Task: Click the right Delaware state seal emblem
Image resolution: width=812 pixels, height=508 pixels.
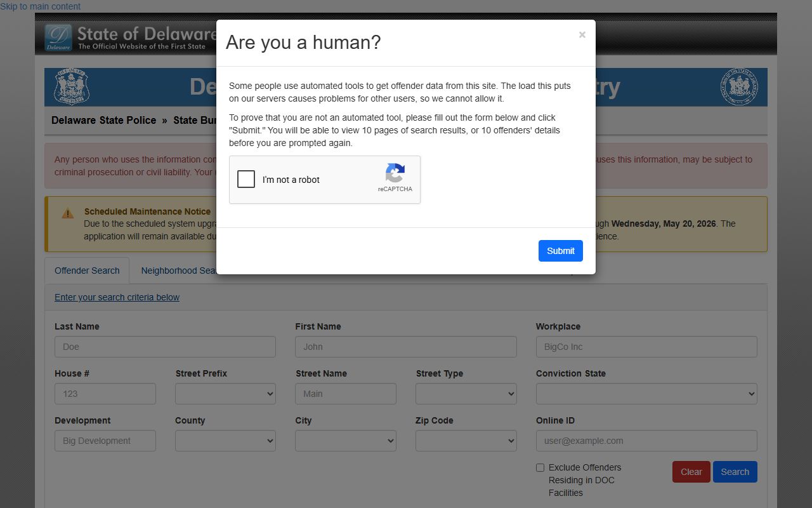Action: (x=739, y=87)
